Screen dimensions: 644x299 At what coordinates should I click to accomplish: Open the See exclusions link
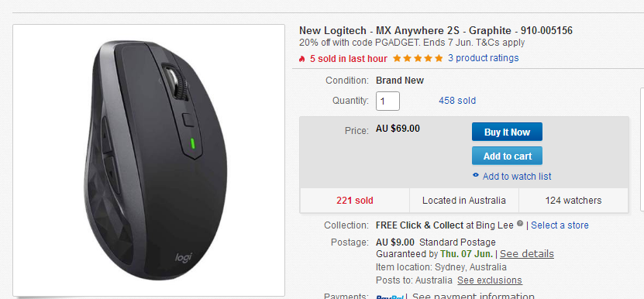pyautogui.click(x=490, y=280)
